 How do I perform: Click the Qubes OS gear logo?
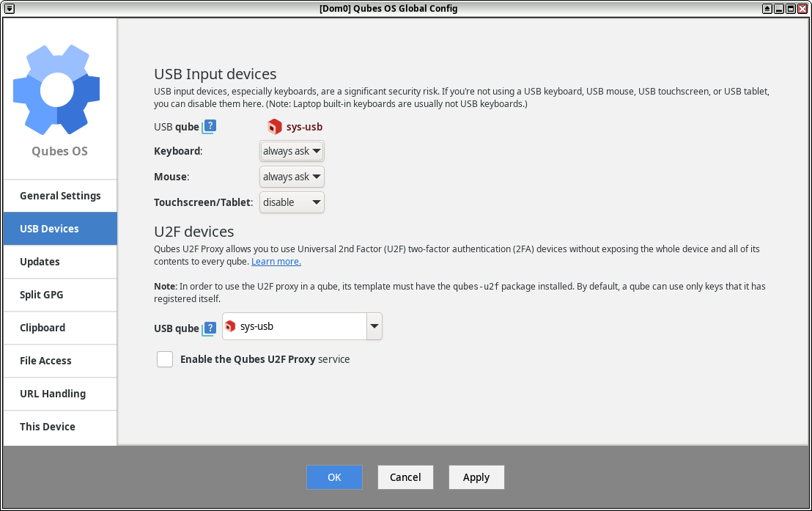[56, 89]
